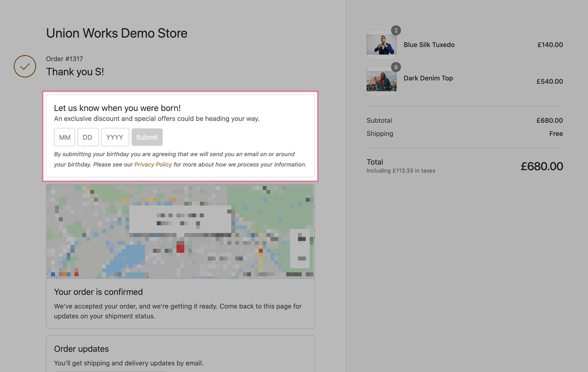Click the Union Works Demo Store title
588x372 pixels.
[x=117, y=33]
